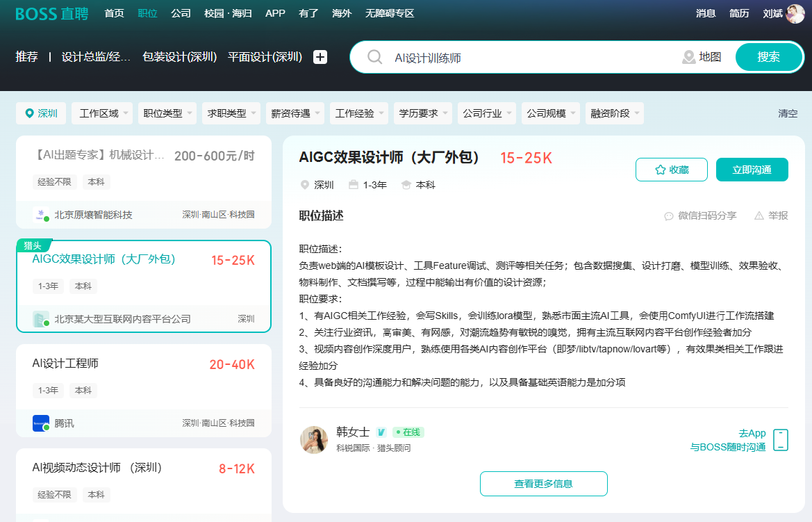Select the 推荐 tab

coord(26,57)
